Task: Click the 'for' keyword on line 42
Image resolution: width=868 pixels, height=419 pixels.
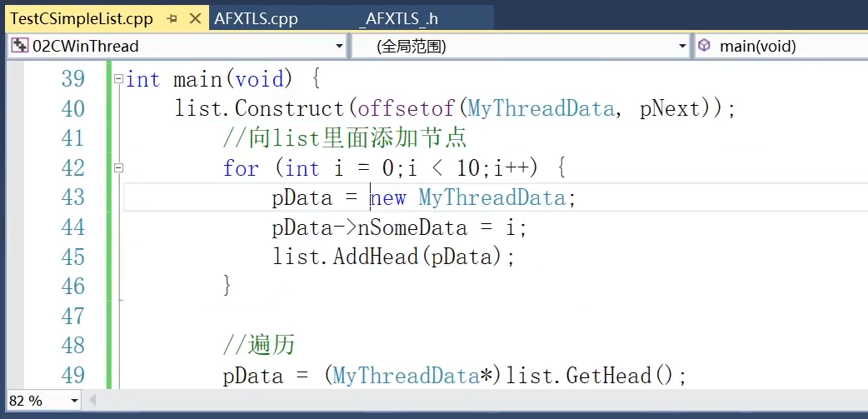Action: [x=241, y=168]
